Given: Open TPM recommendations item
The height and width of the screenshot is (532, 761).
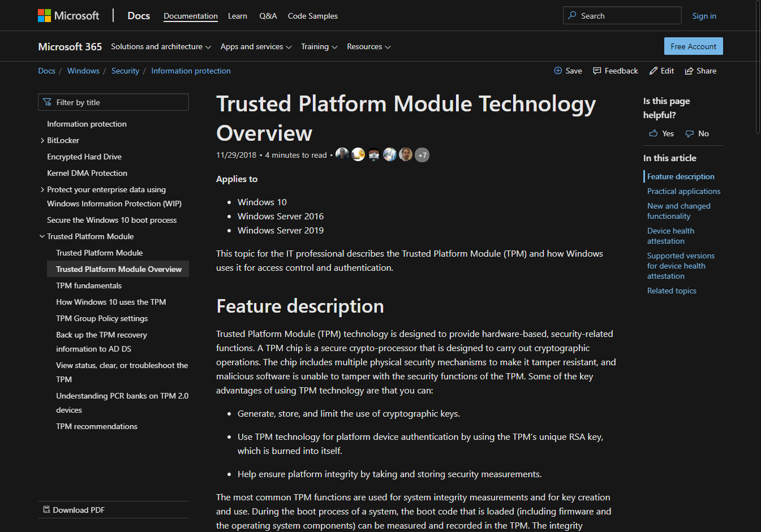Looking at the screenshot, I should point(97,426).
